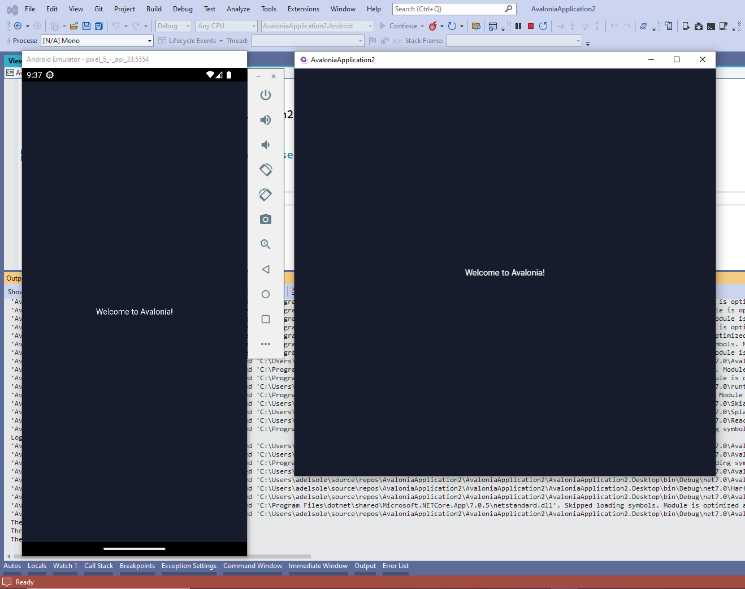The image size is (745, 589).
Task: Switch to the Immediate Window tab
Action: click(318, 566)
